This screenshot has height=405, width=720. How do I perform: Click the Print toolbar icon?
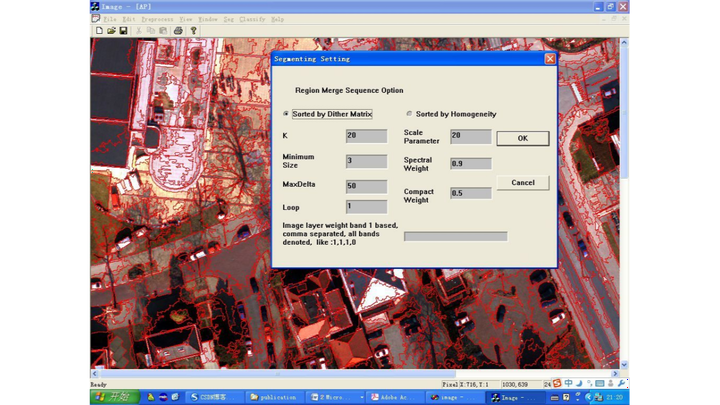(179, 31)
